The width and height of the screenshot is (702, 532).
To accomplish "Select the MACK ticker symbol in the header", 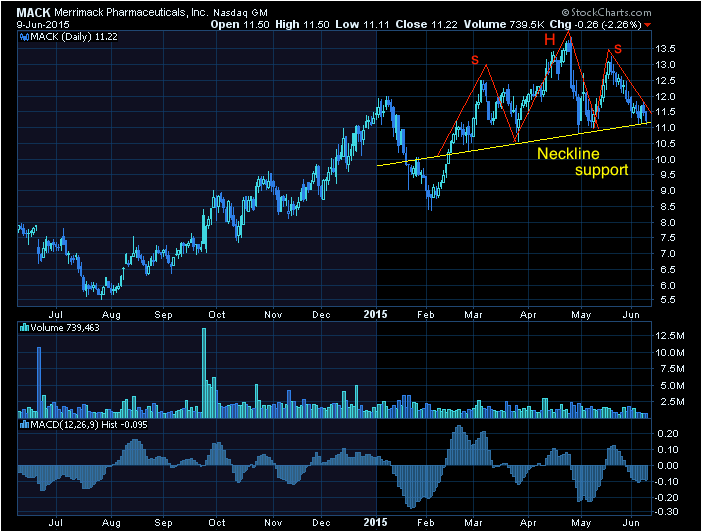I will pyautogui.click(x=34, y=13).
